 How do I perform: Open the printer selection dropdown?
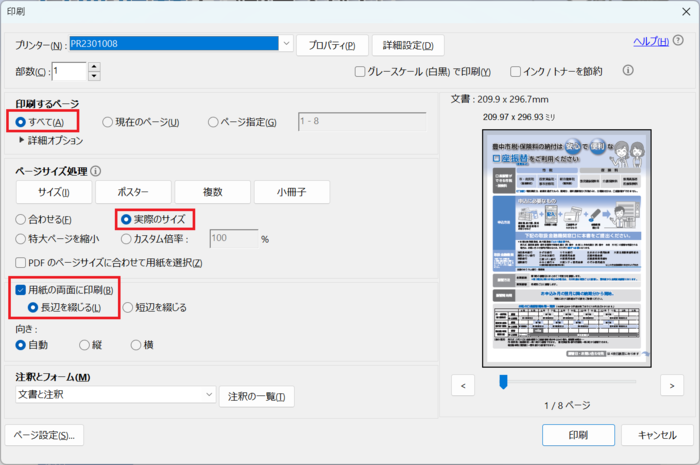point(286,44)
